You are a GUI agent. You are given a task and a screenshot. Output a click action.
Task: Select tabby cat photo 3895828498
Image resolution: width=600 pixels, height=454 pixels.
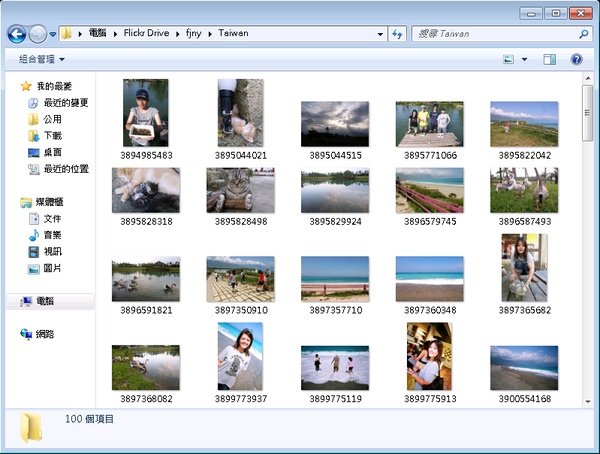pos(240,190)
